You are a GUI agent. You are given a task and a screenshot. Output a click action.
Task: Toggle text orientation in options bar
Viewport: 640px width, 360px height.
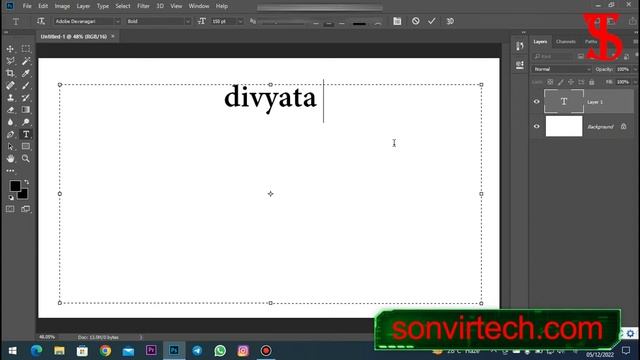(x=41, y=21)
